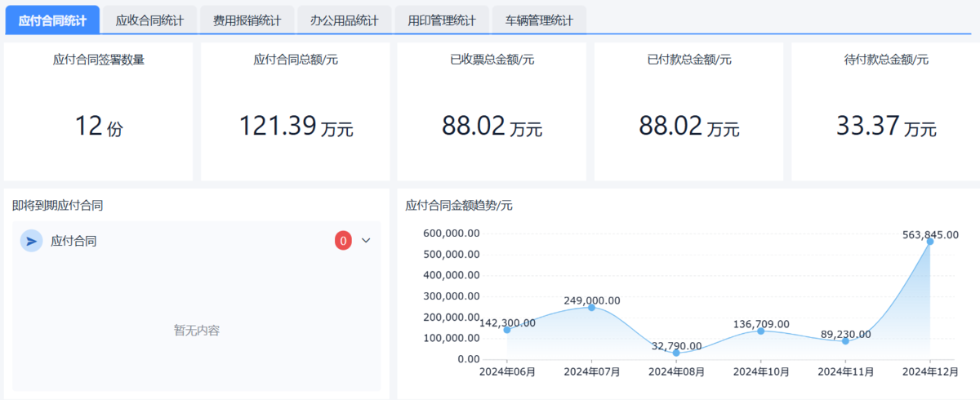Switch to the 应收合同统计 tab
980x400 pixels.
click(149, 20)
